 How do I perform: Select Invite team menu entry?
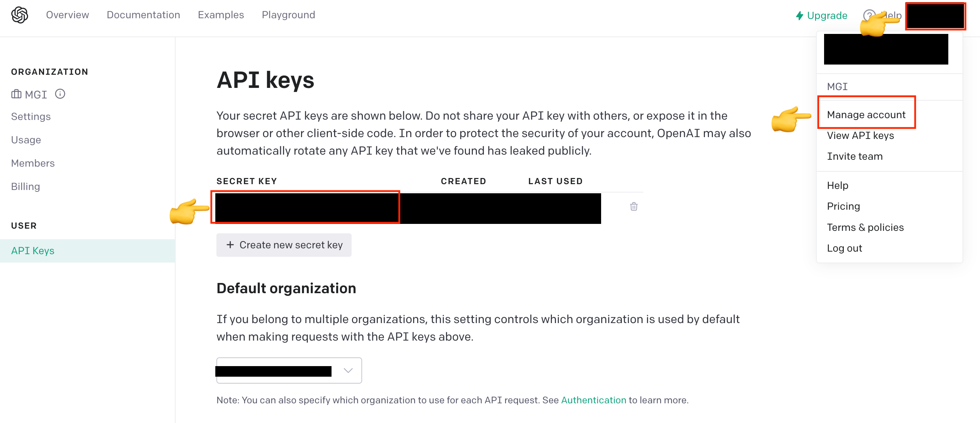pos(854,156)
